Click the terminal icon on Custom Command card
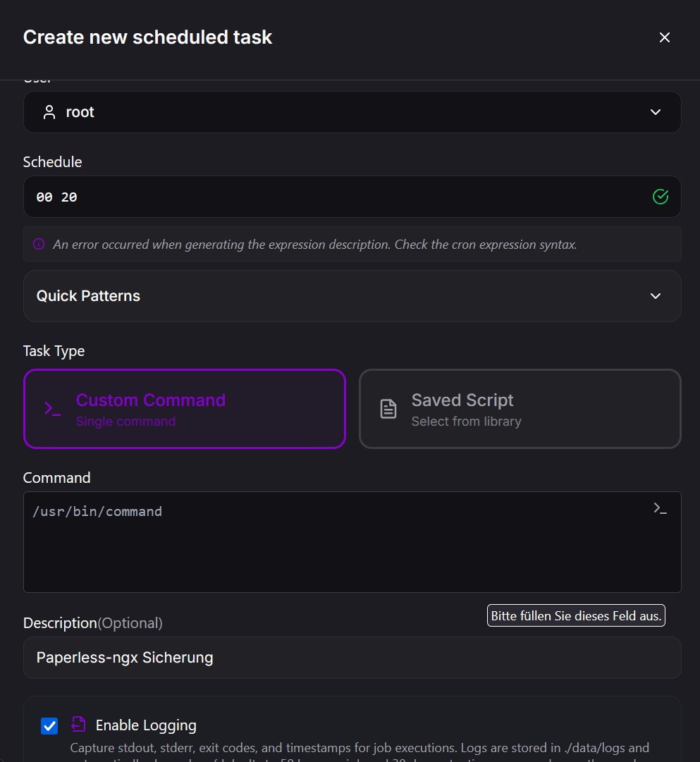This screenshot has width=700, height=762. [53, 409]
